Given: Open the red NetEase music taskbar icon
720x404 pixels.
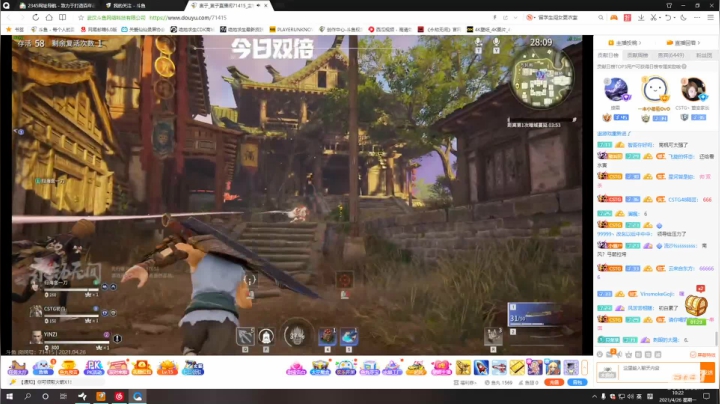Looking at the screenshot, I should tap(119, 396).
